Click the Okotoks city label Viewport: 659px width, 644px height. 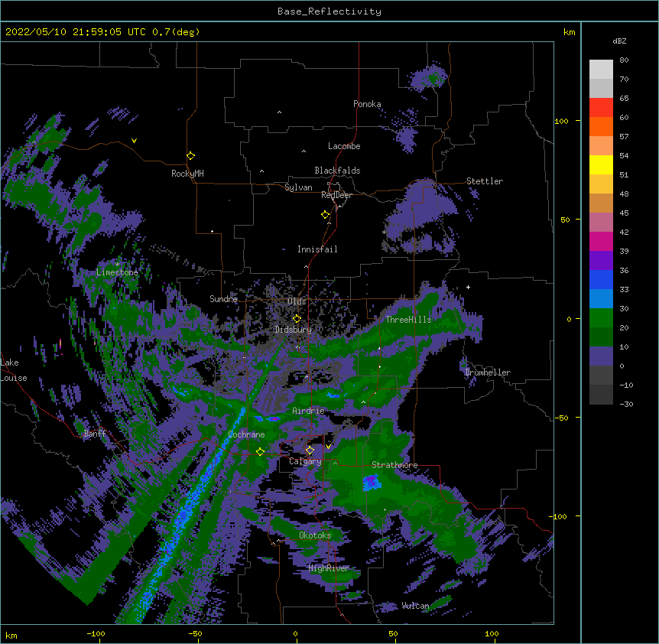point(315,535)
